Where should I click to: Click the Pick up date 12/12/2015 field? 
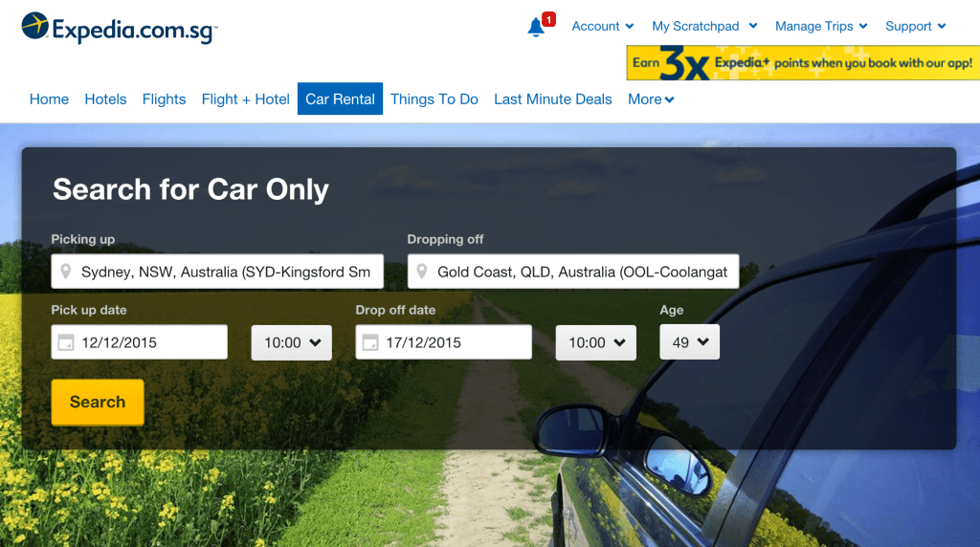(140, 341)
